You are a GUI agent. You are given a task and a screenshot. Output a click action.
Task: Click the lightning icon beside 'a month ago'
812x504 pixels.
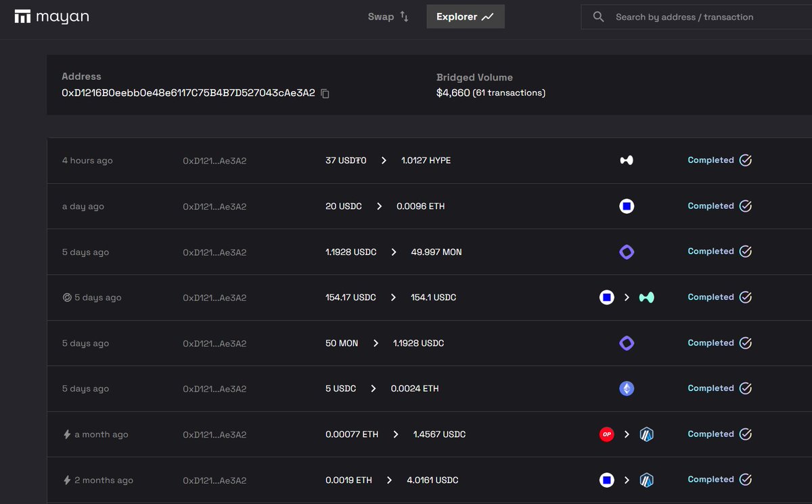pos(66,434)
